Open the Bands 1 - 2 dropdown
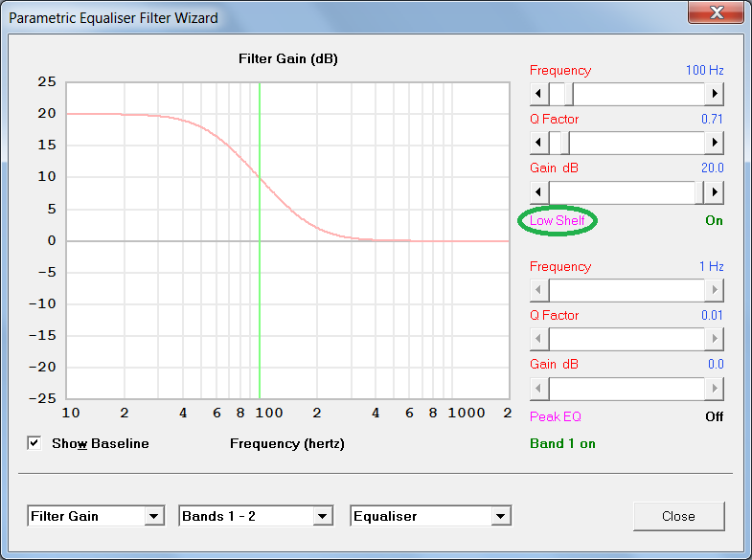 [322, 516]
